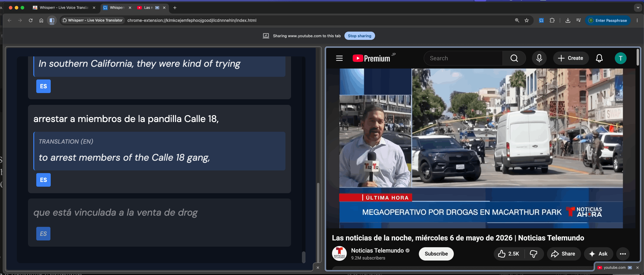Click the zoom magnifier icon in address bar
Viewport: 644px width, 275px height.
click(x=517, y=20)
